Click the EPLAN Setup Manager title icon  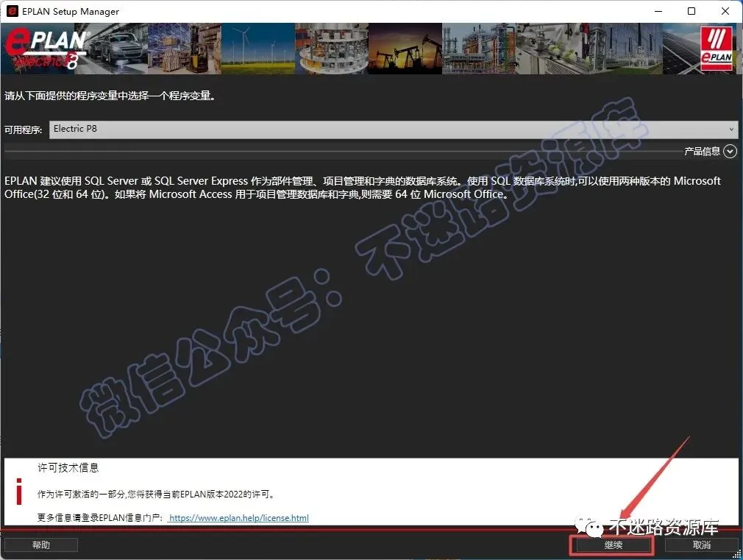(x=13, y=11)
